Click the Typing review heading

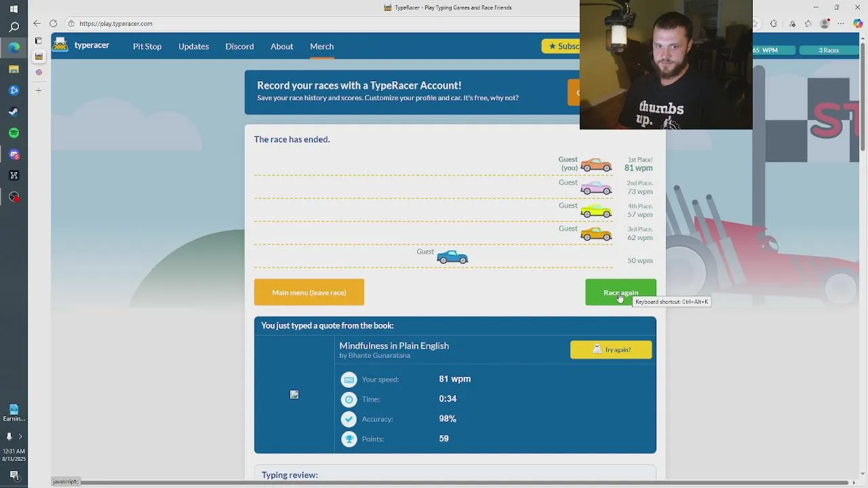(290, 475)
